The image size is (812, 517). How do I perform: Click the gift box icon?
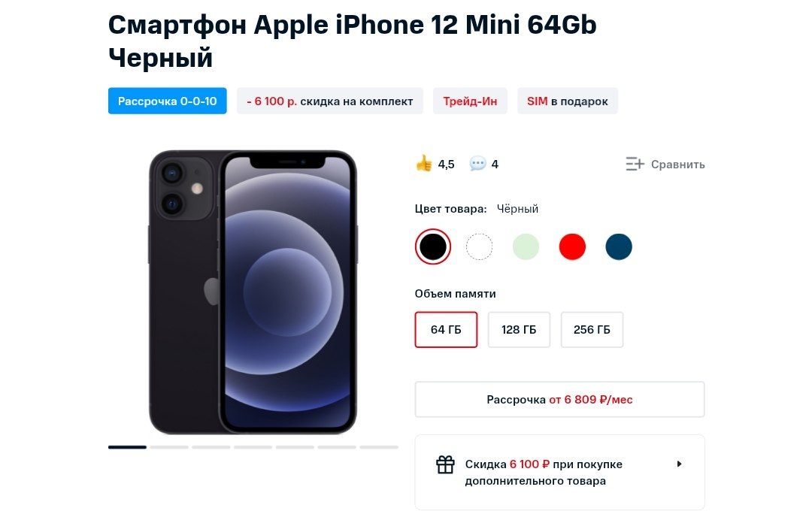click(445, 464)
